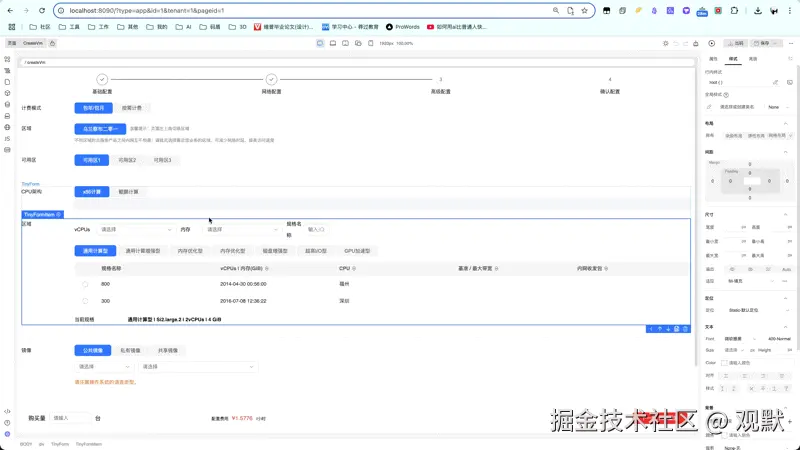Open the JS panel in the left sidebar
800x450 pixels.
(x=7, y=138)
